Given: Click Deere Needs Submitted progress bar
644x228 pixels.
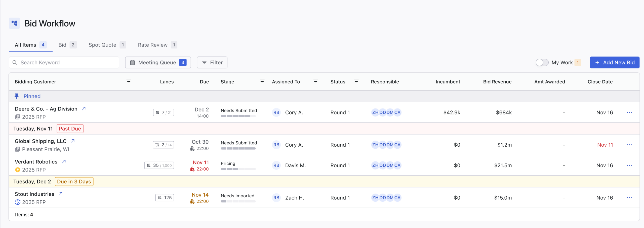Looking at the screenshot, I should tap(238, 116).
